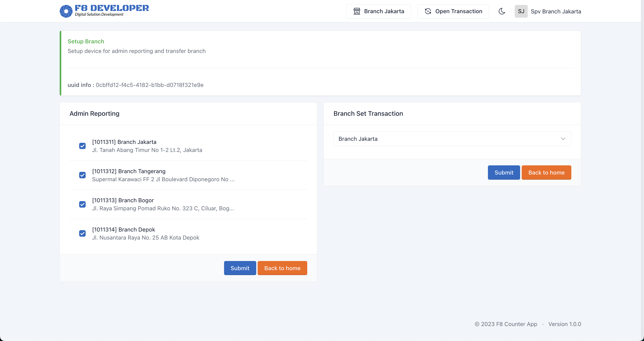Viewport: 644px width, 341px height.
Task: Click © 2023 F8 Counter App footer
Action: pyautogui.click(x=506, y=324)
